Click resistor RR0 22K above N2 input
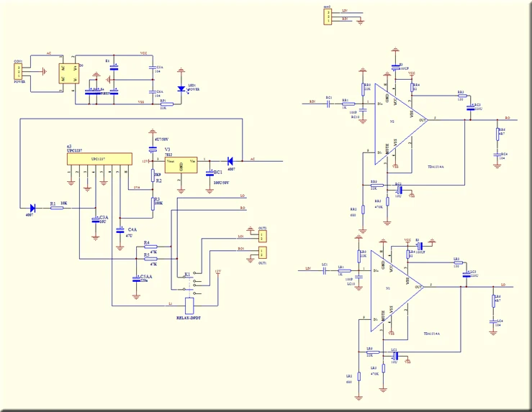 tap(363, 89)
